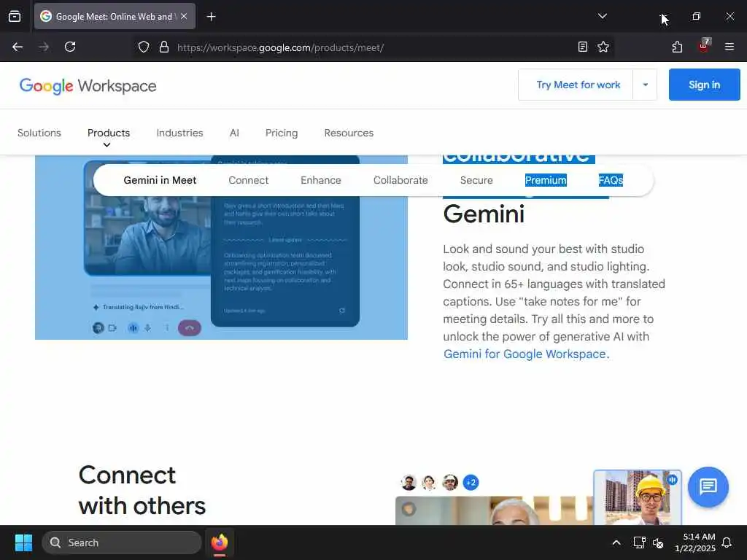The image size is (747, 560).
Task: Click the Gemini heading text
Action: 484,214
